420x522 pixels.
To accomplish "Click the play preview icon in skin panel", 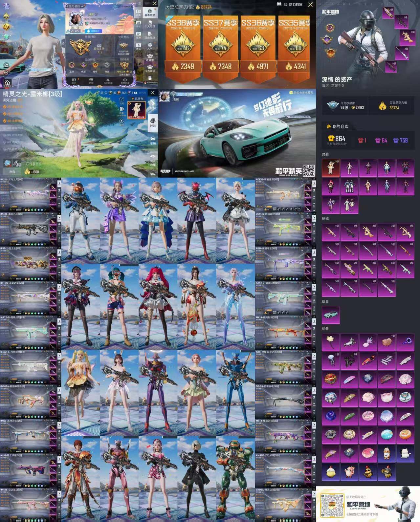I will pyautogui.click(x=122, y=121).
